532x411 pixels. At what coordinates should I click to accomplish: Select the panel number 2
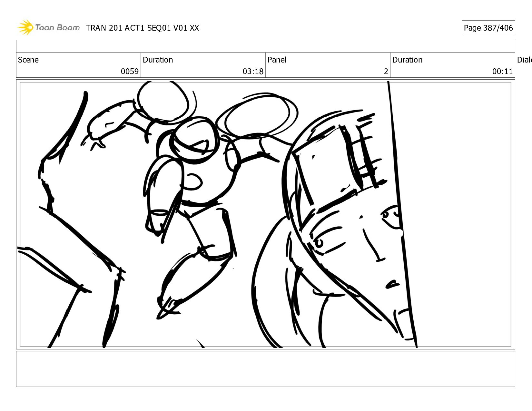(386, 71)
